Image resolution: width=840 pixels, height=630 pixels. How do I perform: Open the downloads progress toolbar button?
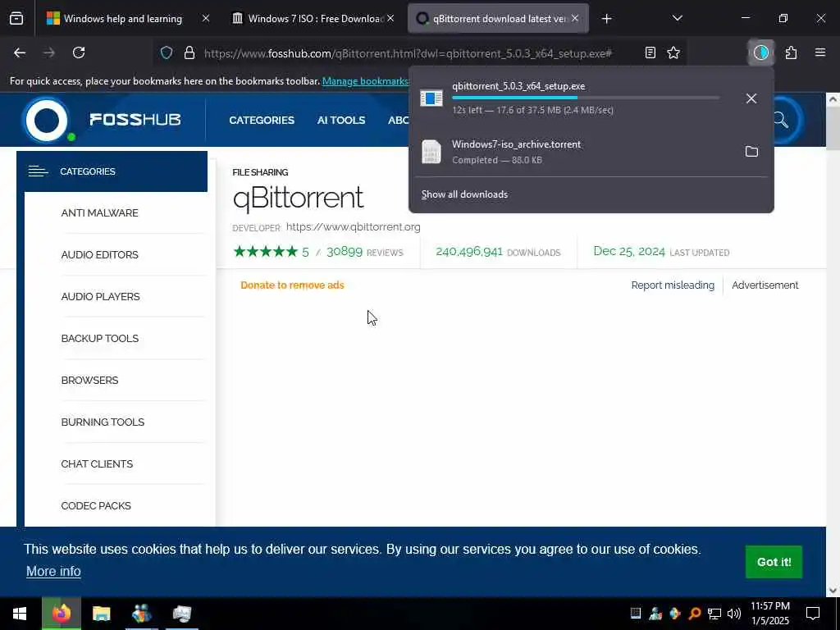click(761, 52)
